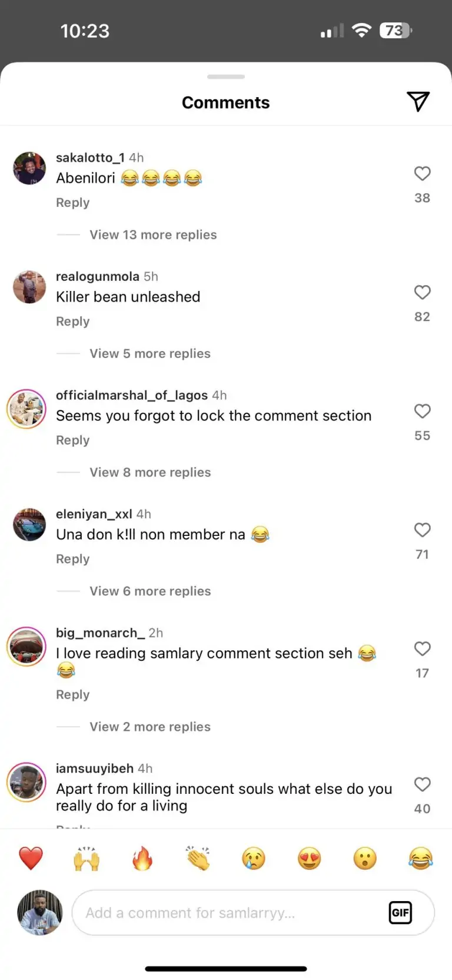Choose the raised hands emoji reaction
The height and width of the screenshot is (980, 452).
[87, 858]
